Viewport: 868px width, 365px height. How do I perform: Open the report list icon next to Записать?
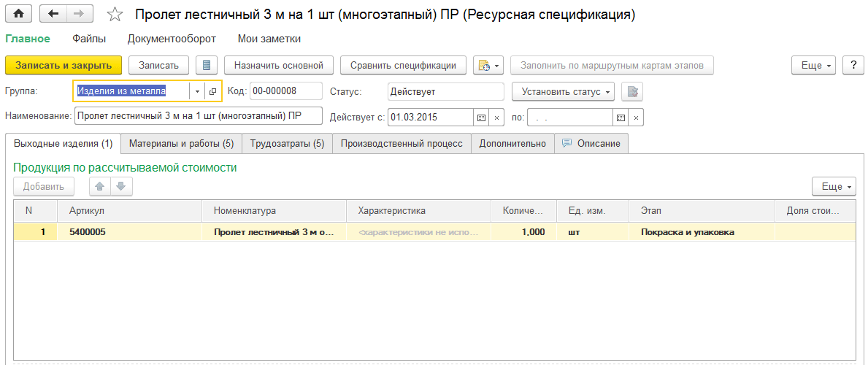point(207,65)
